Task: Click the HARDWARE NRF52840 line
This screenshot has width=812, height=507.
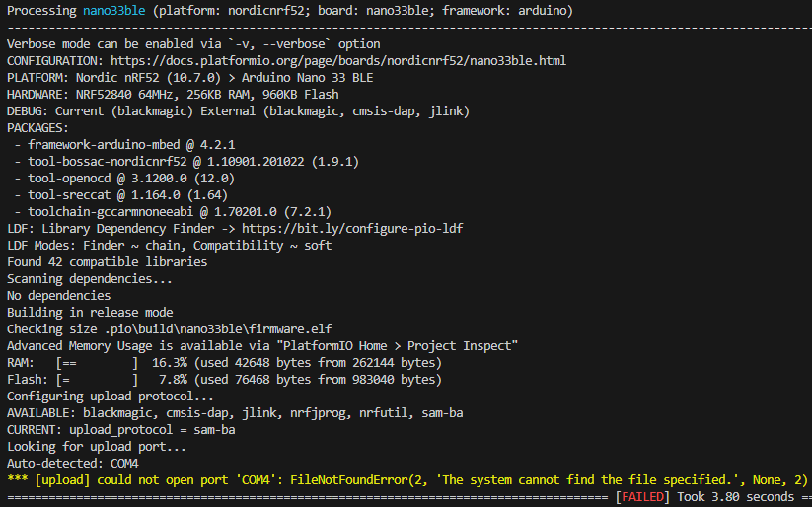Action: (173, 95)
